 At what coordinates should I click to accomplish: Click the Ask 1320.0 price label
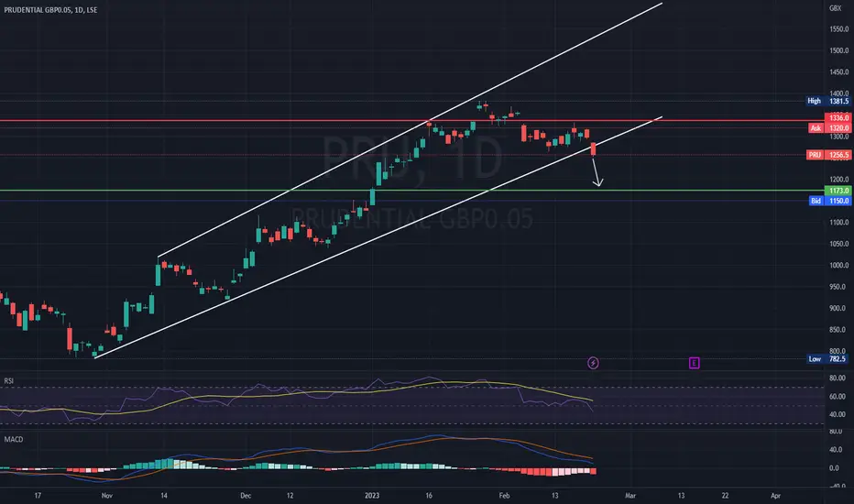pos(829,128)
